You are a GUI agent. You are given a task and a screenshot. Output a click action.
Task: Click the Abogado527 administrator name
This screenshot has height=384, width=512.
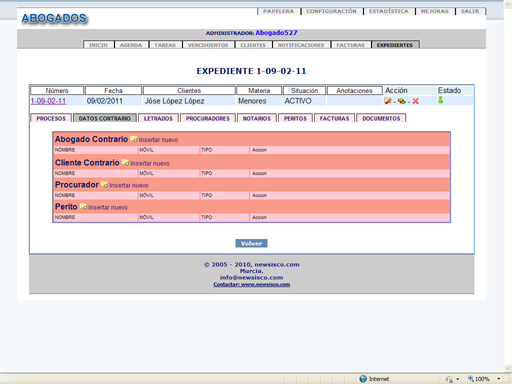276,33
